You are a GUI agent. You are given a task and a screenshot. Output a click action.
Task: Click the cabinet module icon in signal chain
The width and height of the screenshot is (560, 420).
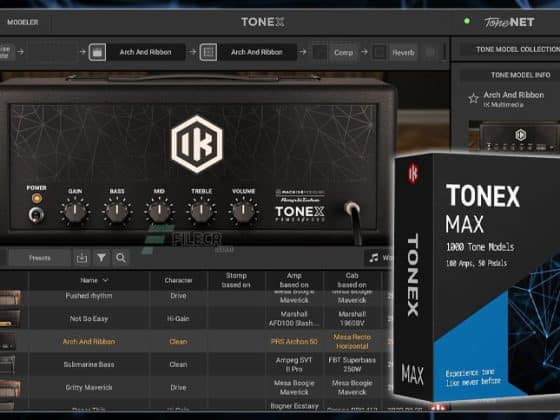pyautogui.click(x=208, y=52)
